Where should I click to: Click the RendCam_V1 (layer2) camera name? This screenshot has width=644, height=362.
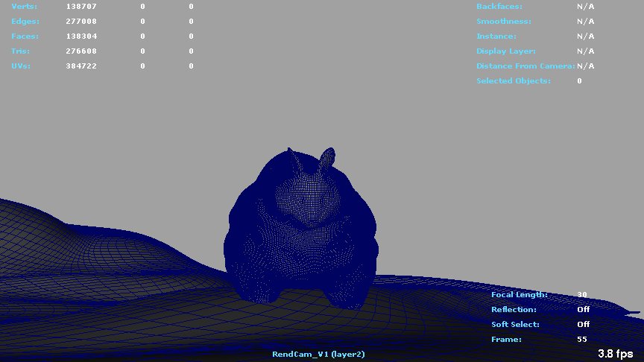tap(318, 355)
